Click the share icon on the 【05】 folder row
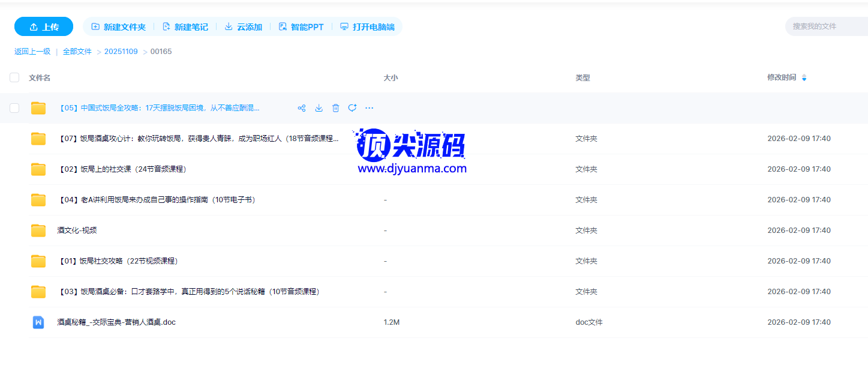Screen dimensions: 868x389 (x=302, y=108)
